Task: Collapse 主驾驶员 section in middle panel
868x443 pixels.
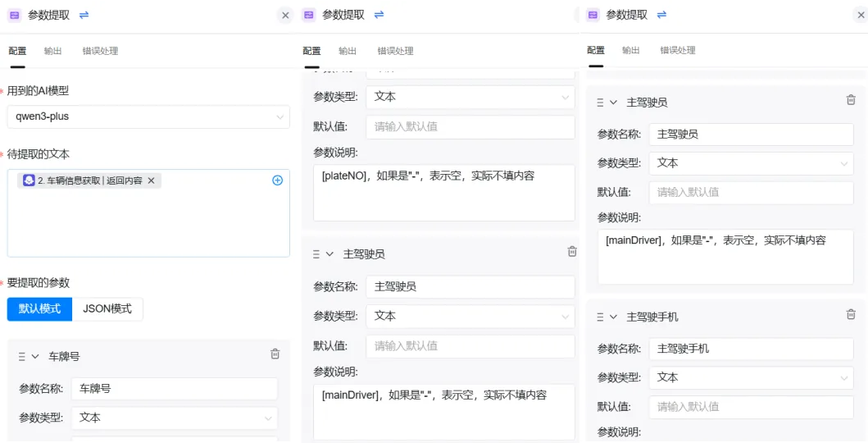Action: click(x=330, y=254)
